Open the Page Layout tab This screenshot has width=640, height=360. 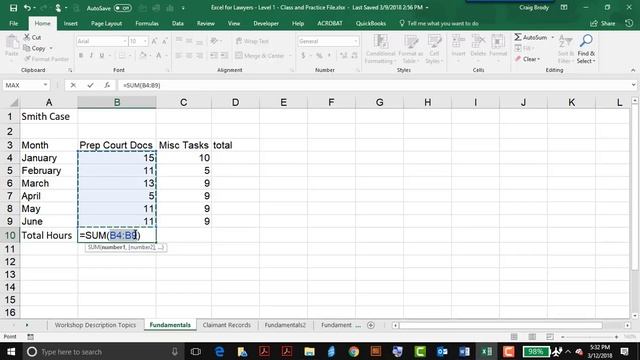[x=106, y=23]
